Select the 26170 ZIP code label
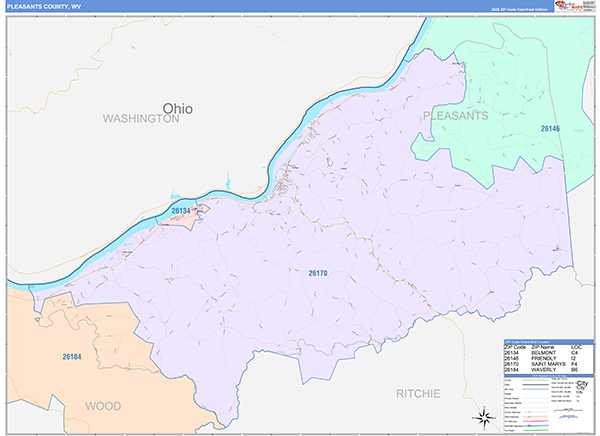 (x=318, y=273)
